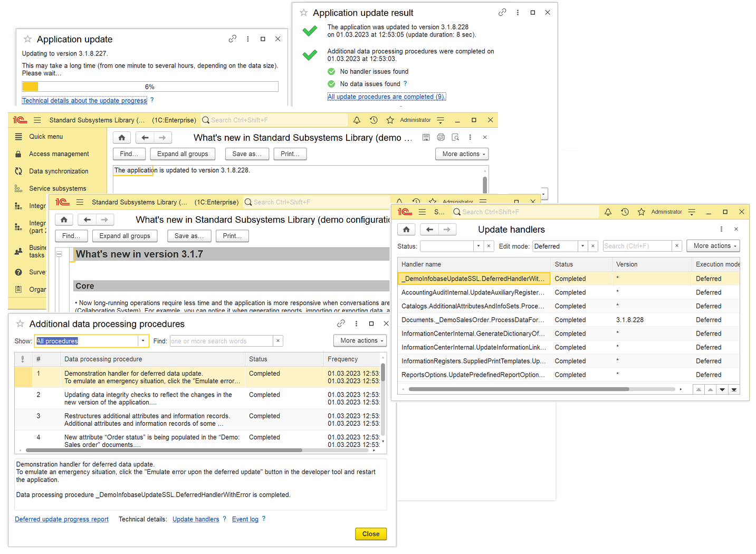The height and width of the screenshot is (554, 756).
Task: Click the Frequency column header
Action: point(351,359)
